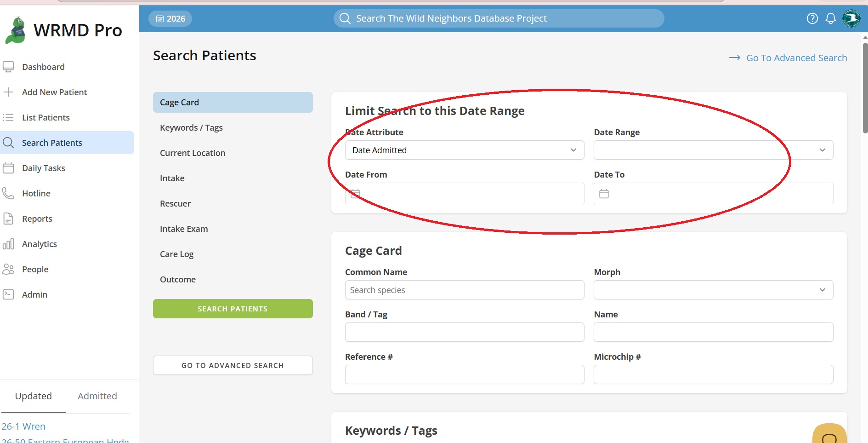Open Hotline page
Viewport: 868px width, 443px height.
(36, 193)
